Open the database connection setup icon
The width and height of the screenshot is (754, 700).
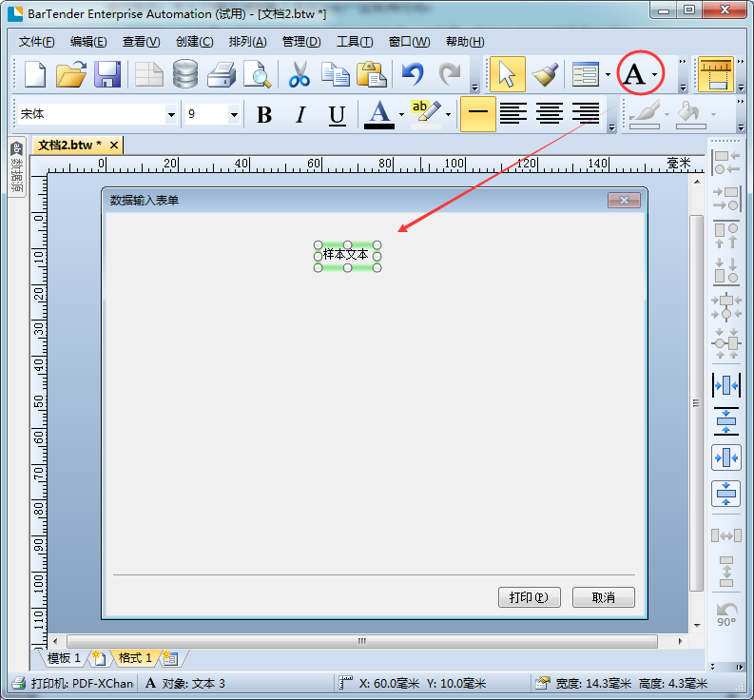(185, 74)
